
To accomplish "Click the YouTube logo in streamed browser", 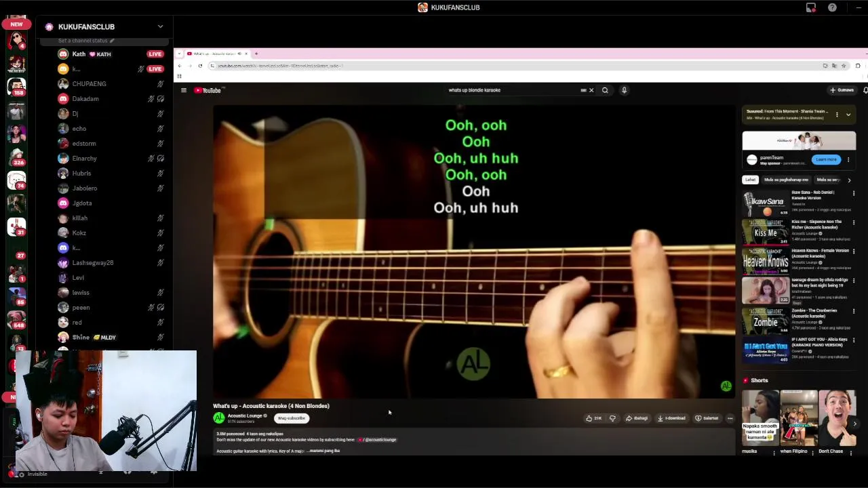I will 208,90.
